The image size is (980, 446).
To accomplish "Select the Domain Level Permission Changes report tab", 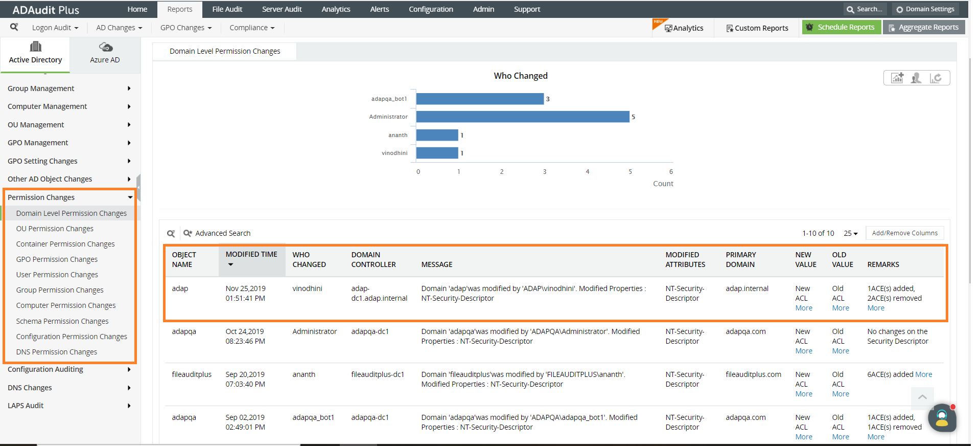I will [x=225, y=51].
